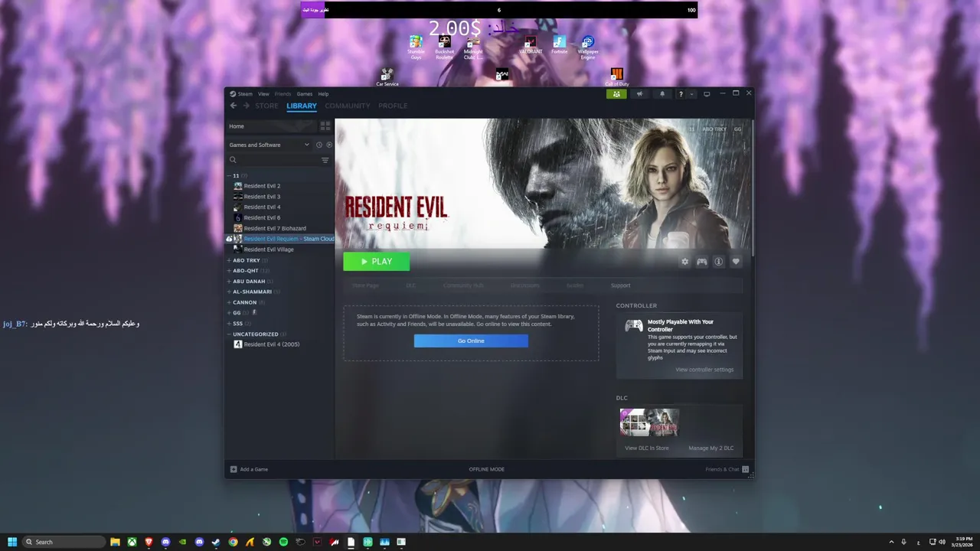This screenshot has width=980, height=551.
Task: Click the green PLAY button
Action: tap(376, 262)
